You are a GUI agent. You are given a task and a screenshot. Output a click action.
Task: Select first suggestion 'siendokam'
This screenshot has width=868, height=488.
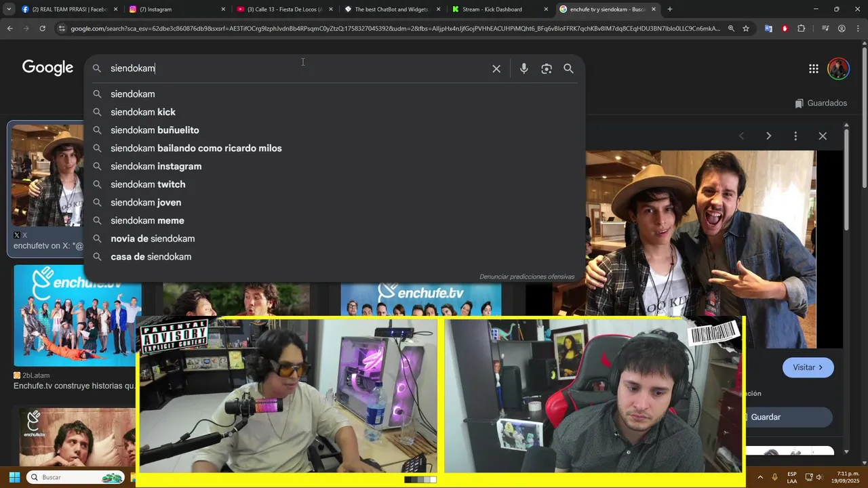334,94
